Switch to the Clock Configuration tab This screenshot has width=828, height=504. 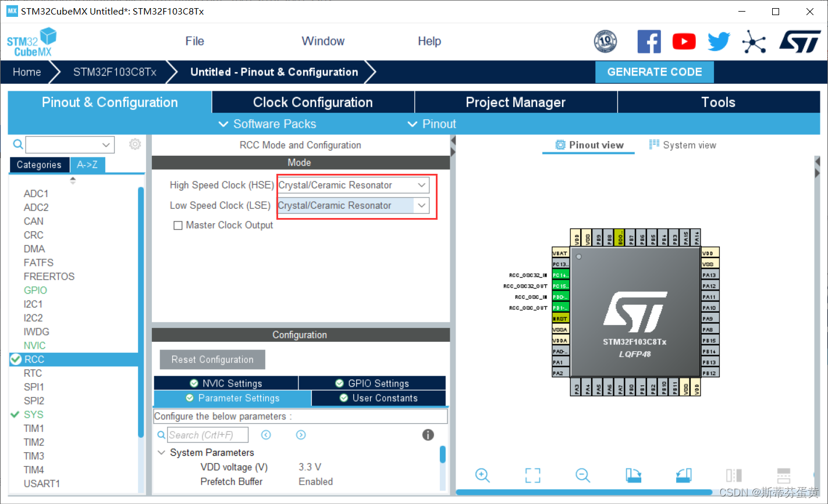click(x=313, y=102)
